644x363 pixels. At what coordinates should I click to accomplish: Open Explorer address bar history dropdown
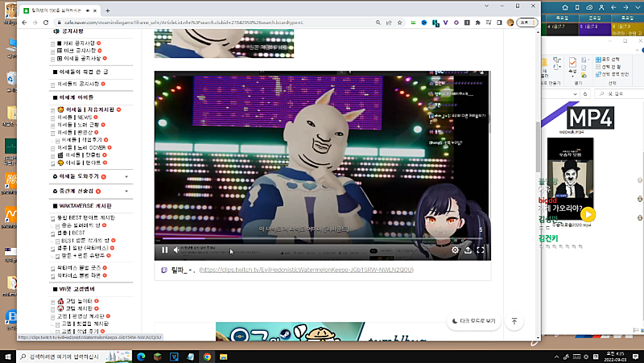[575, 94]
